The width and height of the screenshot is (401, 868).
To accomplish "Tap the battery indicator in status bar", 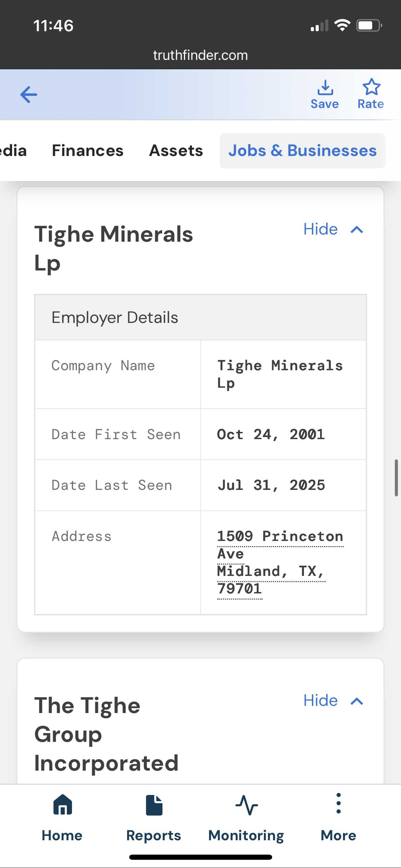I will coord(369,25).
